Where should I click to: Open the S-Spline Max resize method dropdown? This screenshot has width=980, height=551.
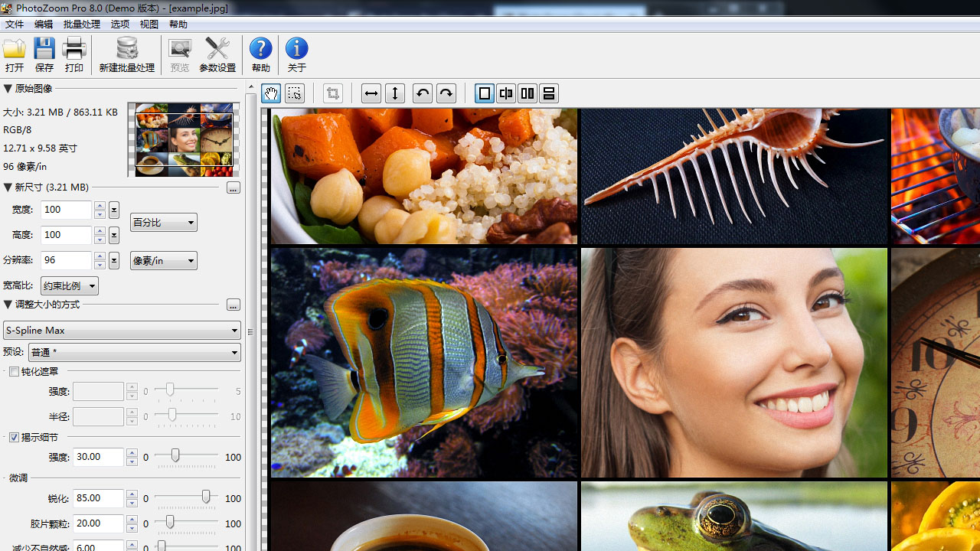tap(122, 330)
